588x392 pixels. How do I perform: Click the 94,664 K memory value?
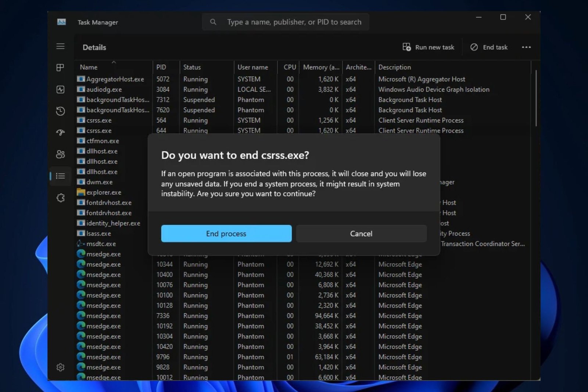(x=327, y=316)
